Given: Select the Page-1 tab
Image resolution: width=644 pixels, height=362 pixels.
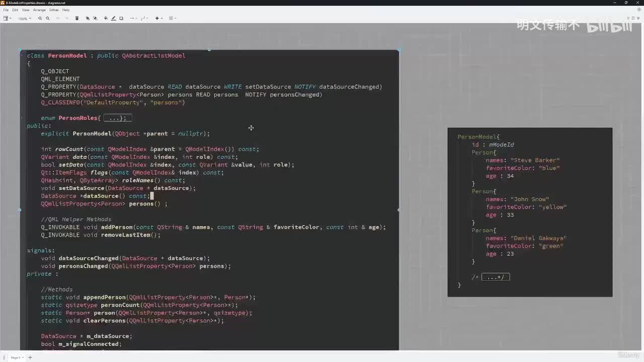Looking at the screenshot, I should click(x=16, y=357).
